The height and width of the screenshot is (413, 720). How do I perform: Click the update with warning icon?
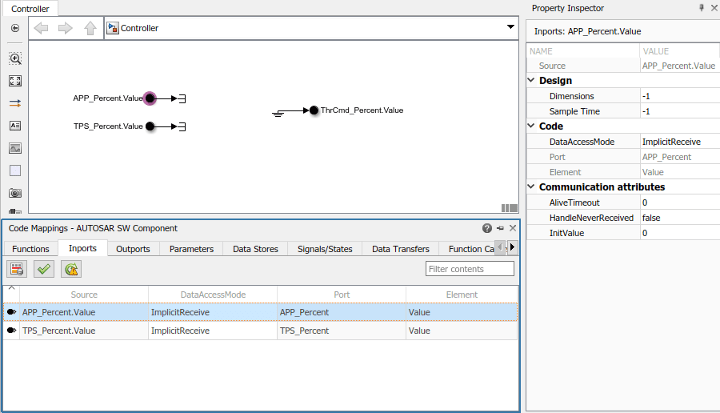click(x=72, y=269)
